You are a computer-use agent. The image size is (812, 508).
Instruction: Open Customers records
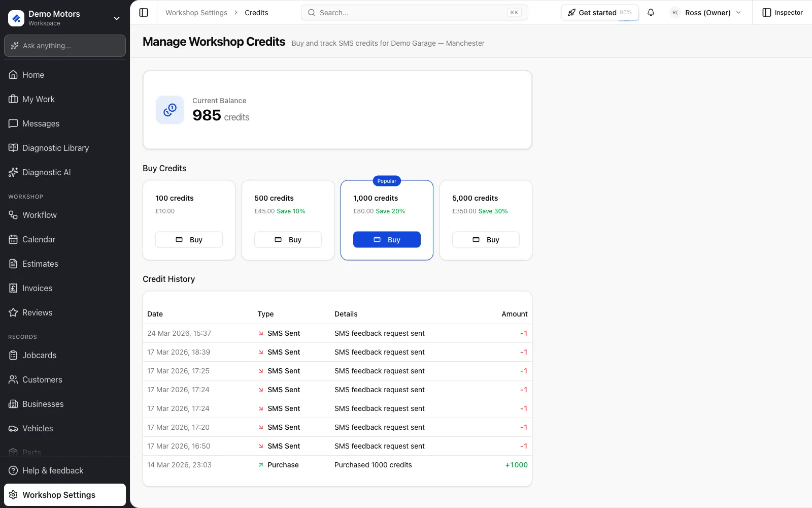pos(65,379)
